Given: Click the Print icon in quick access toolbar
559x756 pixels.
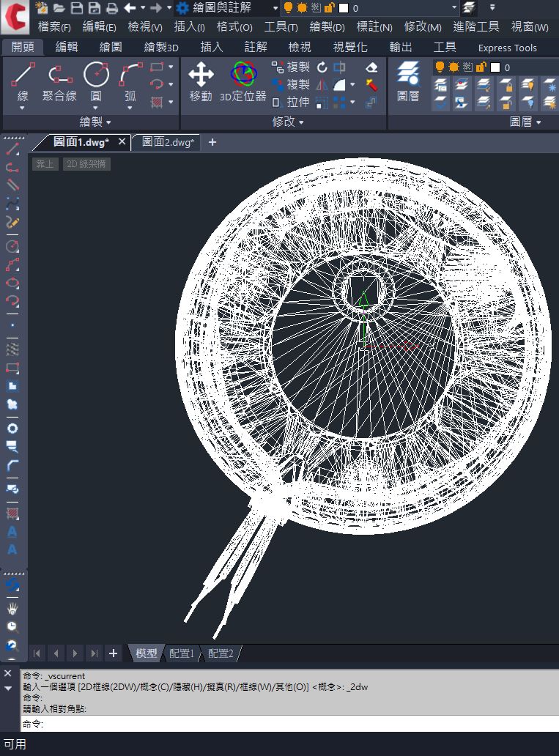Looking at the screenshot, I should point(112,8).
